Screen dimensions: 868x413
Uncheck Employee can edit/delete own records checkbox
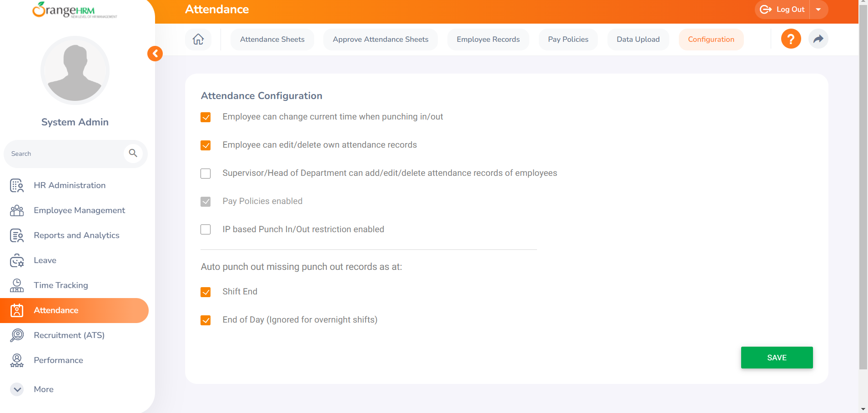pyautogui.click(x=206, y=145)
